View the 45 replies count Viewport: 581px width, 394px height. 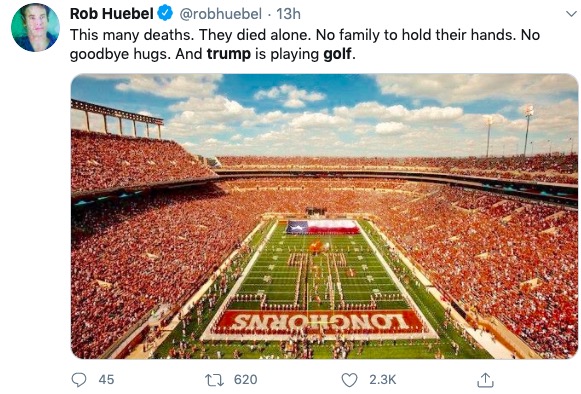(x=106, y=380)
